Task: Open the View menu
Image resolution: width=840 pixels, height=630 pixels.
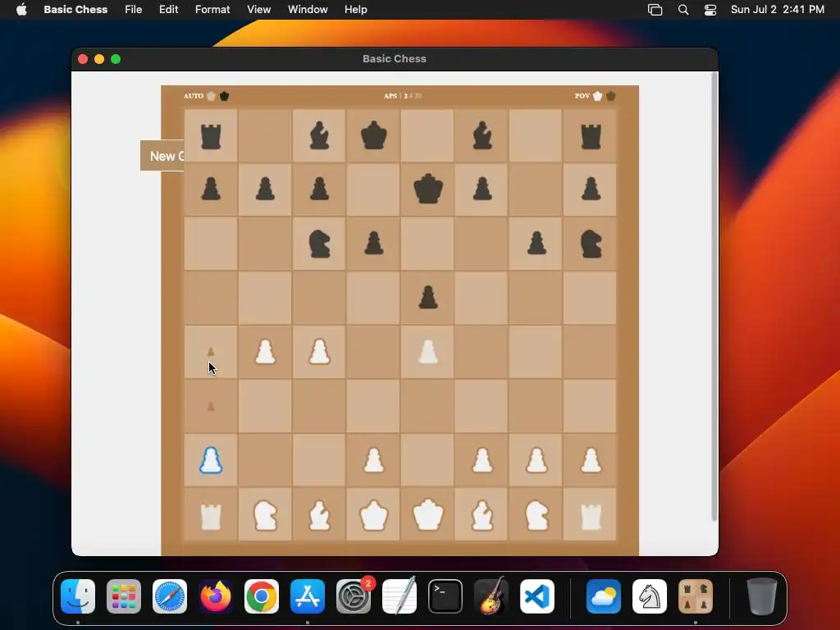Action: [258, 9]
